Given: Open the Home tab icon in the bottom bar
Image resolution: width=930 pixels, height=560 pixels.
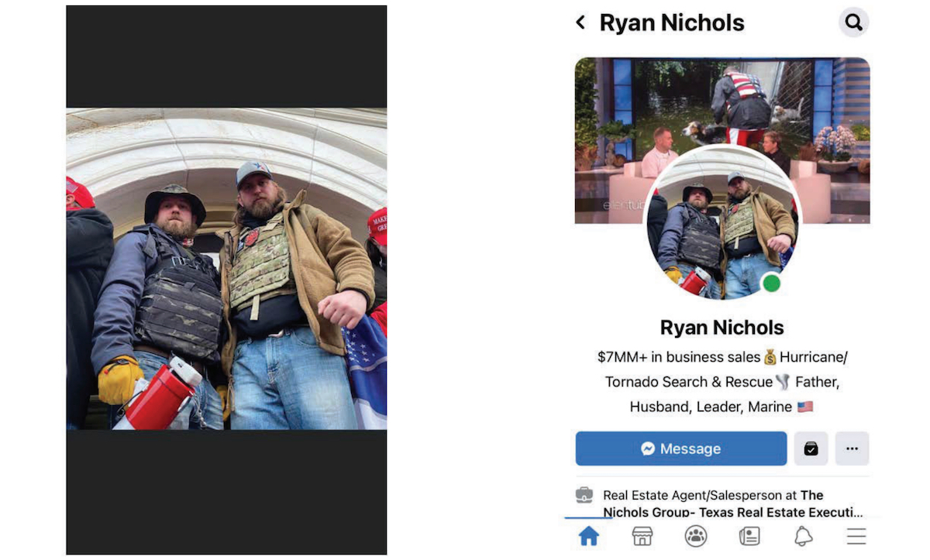Looking at the screenshot, I should click(589, 536).
